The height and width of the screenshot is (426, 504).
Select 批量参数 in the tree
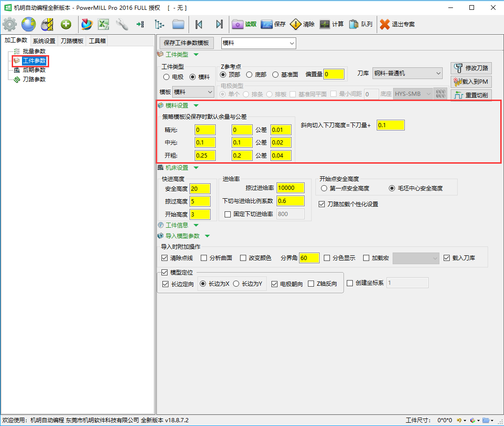[x=34, y=51]
